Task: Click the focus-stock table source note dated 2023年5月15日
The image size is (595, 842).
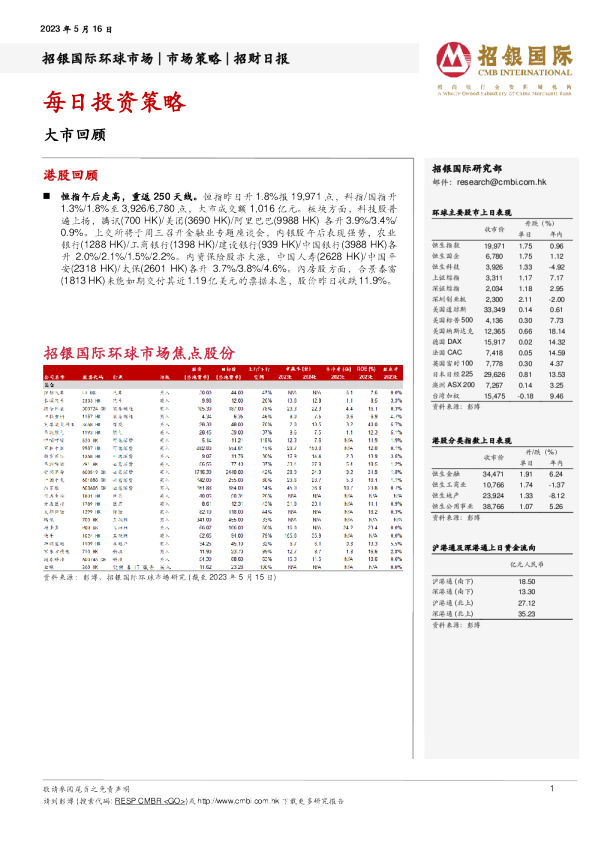Action: coord(160,577)
